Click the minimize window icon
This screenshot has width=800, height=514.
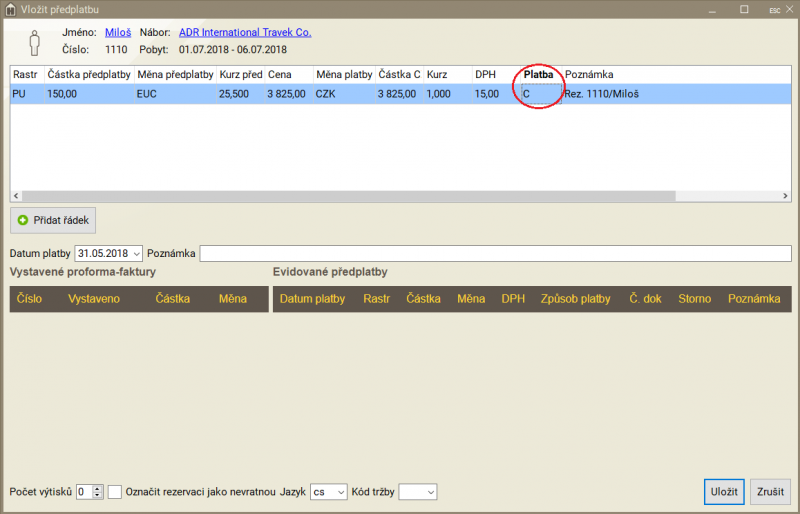point(715,9)
